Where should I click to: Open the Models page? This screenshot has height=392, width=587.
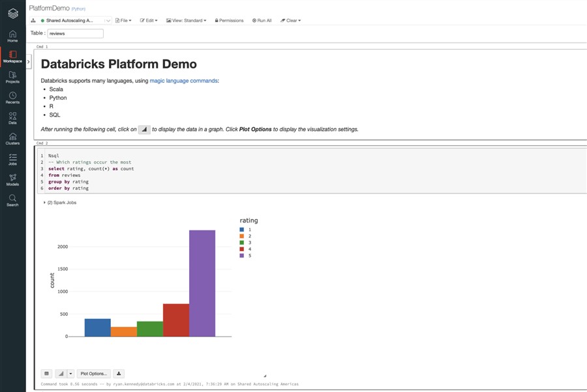[x=13, y=180]
